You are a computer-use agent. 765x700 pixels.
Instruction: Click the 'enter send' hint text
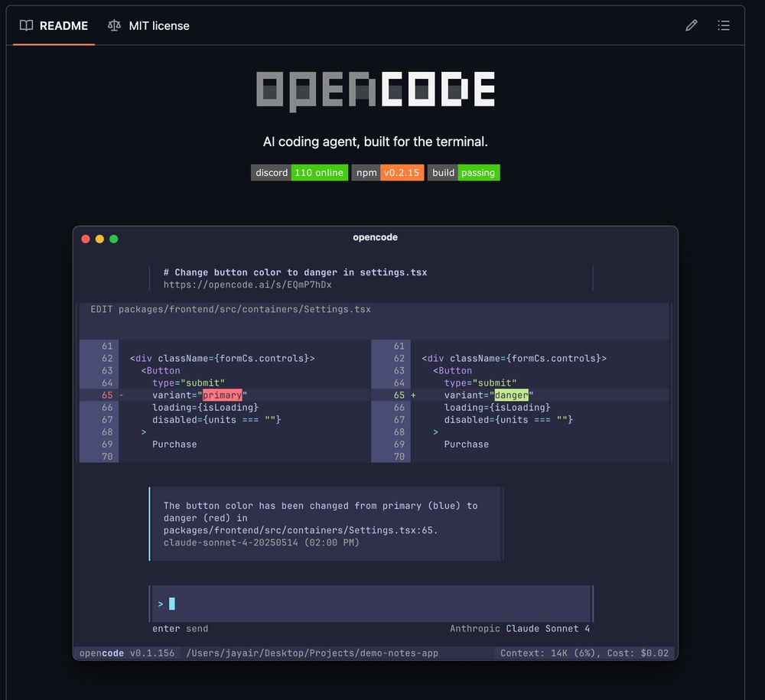180,629
